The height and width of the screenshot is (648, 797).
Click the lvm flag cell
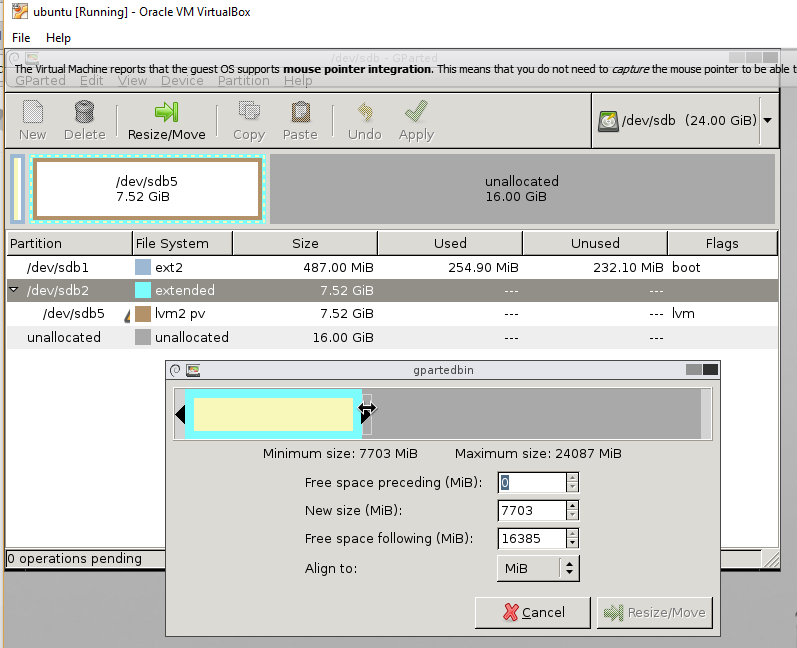(683, 314)
